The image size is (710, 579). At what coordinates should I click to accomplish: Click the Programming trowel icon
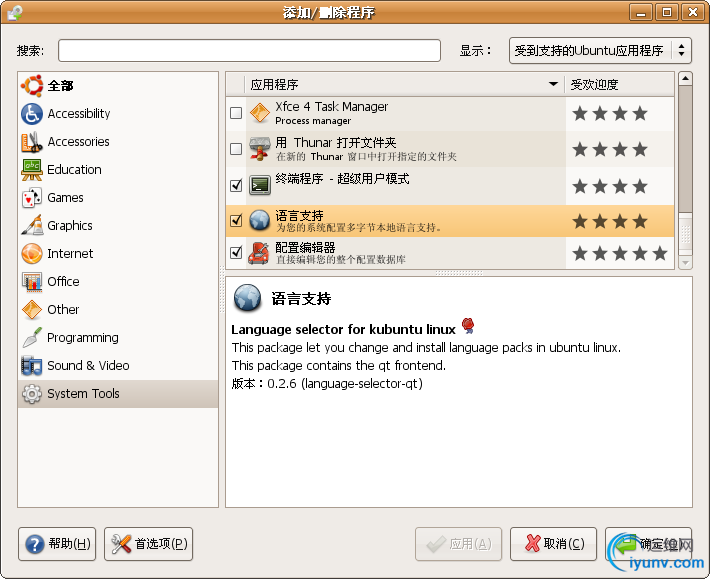tap(32, 338)
